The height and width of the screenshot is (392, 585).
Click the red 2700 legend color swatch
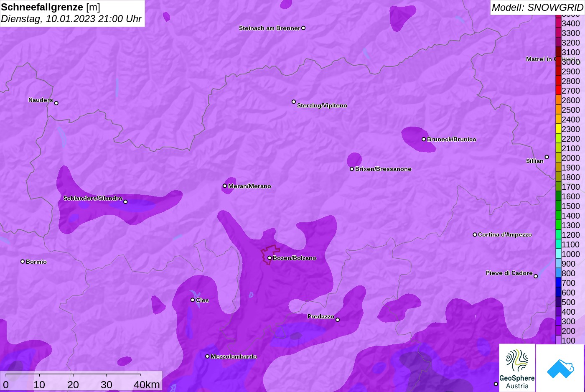[558, 90]
